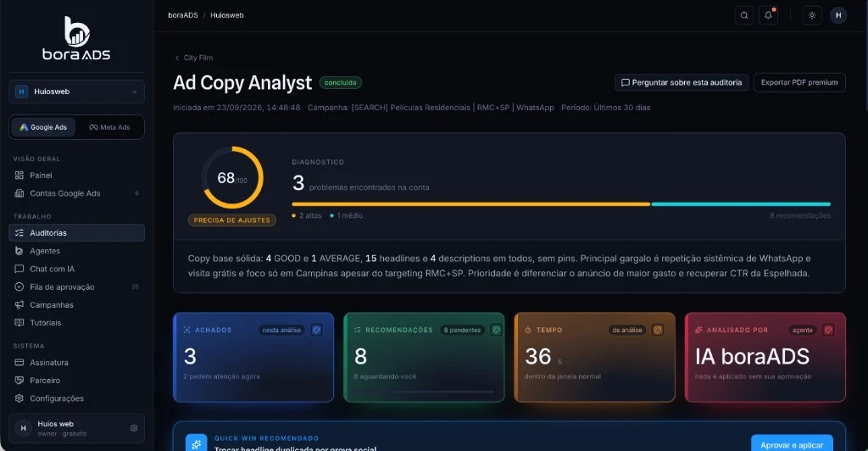This screenshot has width=868, height=451.
Task: Click PRECISA DE AJUSTES badge
Action: tap(232, 220)
